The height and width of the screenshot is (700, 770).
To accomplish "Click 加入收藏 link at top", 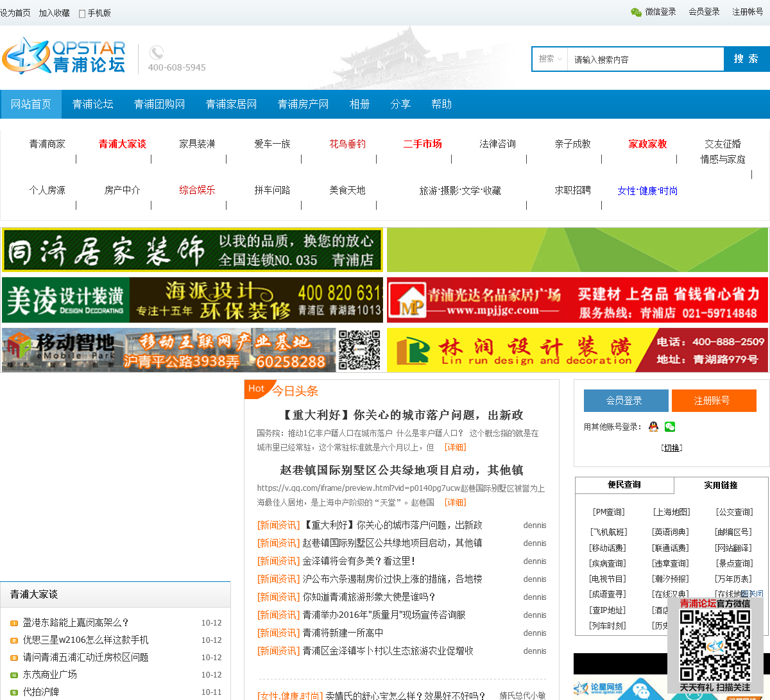I will coord(55,13).
